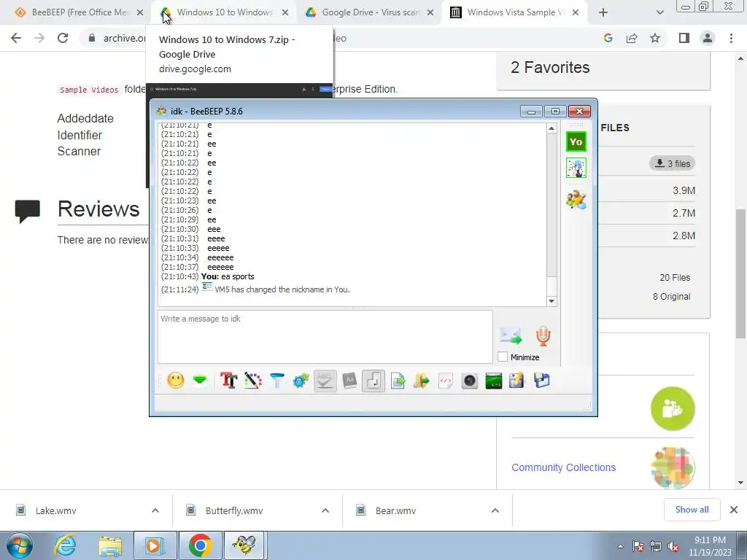Click the green chalkboard icon
The image size is (747, 560).
coord(494,381)
